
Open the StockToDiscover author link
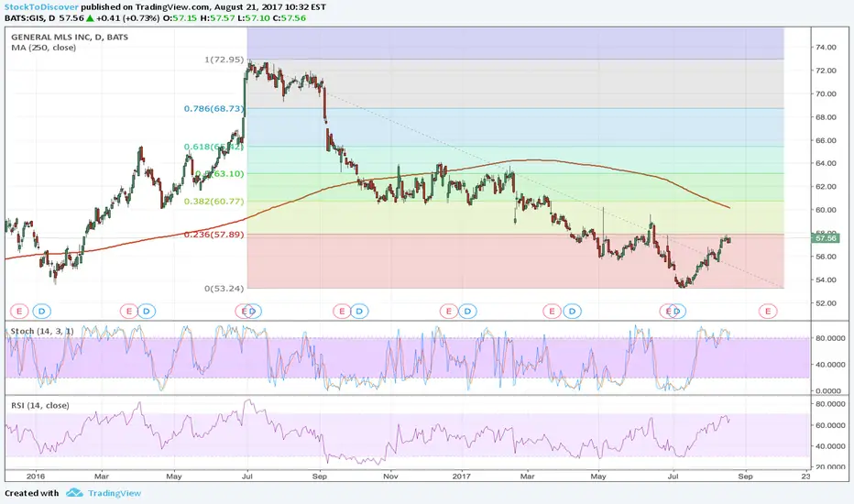(x=41, y=7)
